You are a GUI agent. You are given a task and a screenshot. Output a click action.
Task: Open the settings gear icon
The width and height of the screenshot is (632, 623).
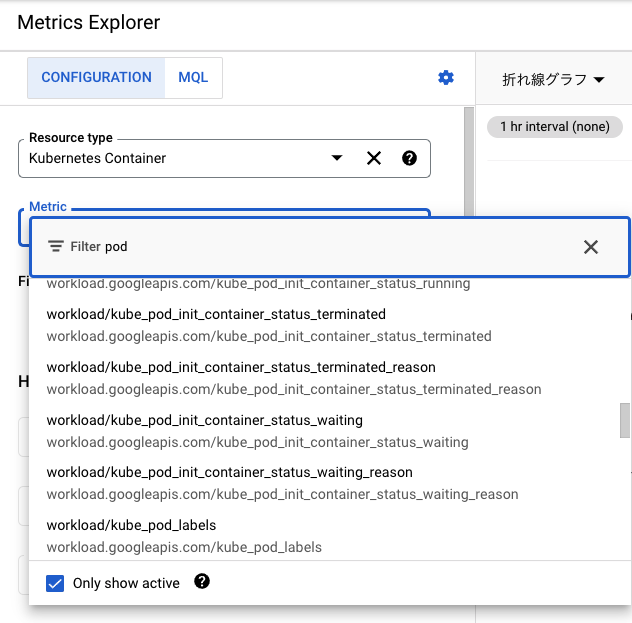(446, 77)
